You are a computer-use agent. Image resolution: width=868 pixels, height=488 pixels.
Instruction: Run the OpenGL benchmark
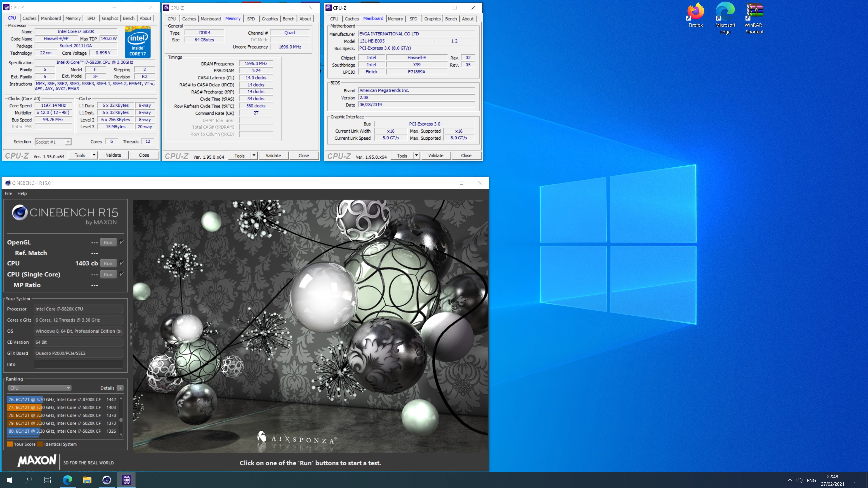108,242
